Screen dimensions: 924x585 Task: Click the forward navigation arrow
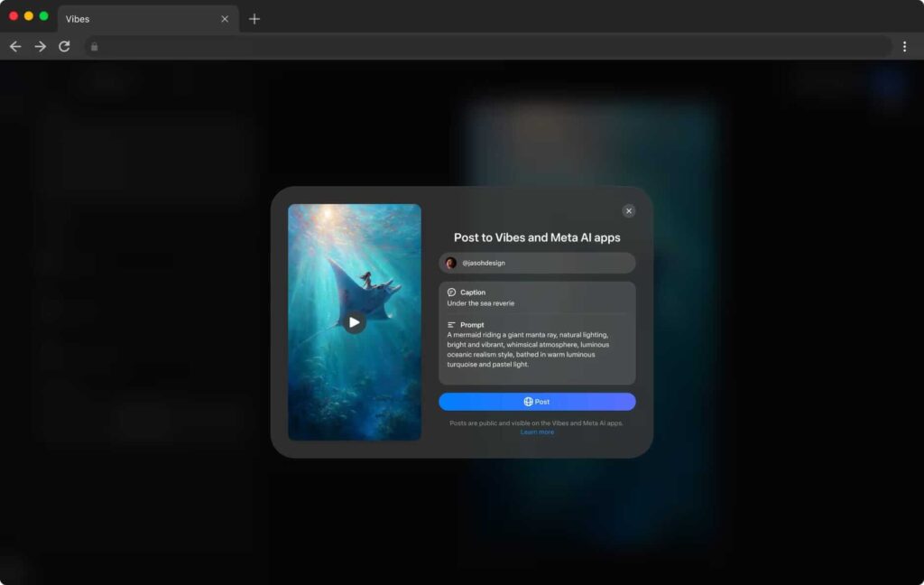[41, 46]
